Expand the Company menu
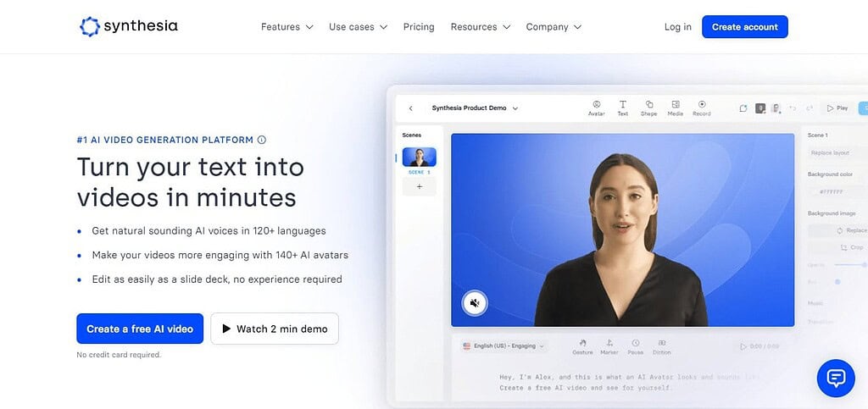 point(554,26)
